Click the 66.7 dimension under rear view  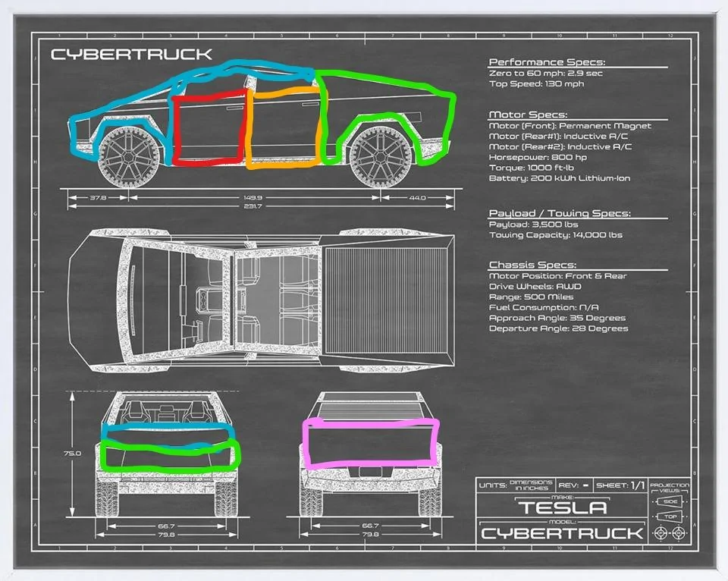tap(370, 526)
